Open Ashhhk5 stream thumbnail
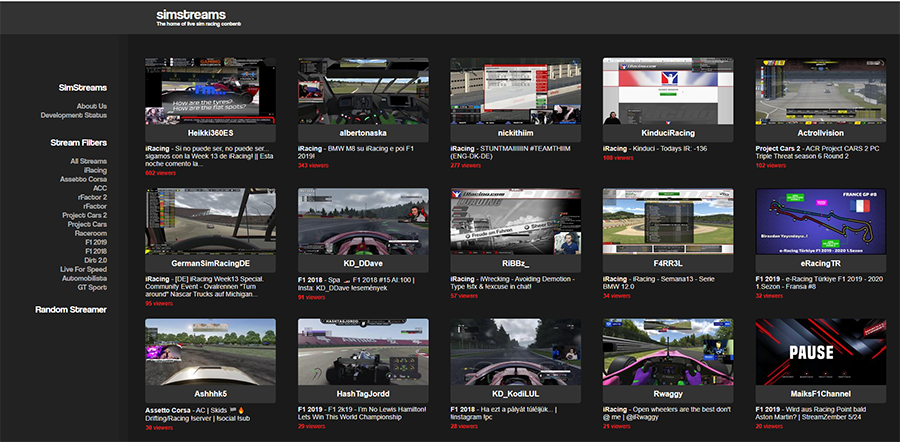Viewport: 900px width, 442px height. [210, 352]
